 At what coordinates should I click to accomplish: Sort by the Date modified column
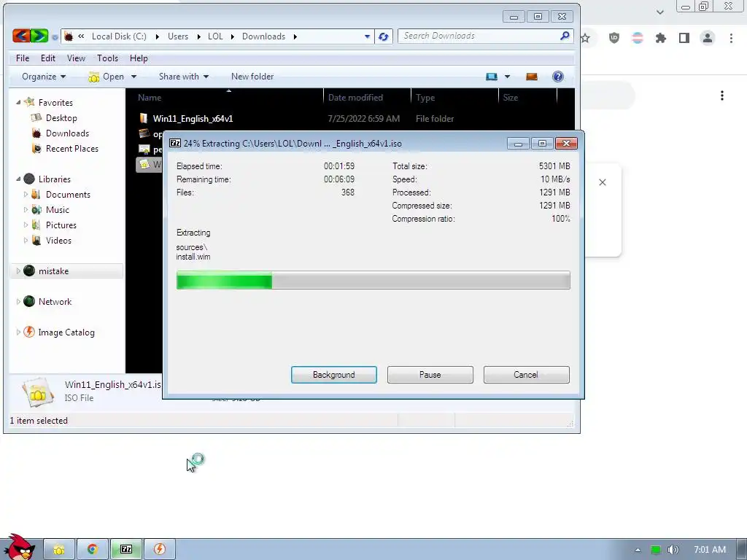(x=367, y=98)
